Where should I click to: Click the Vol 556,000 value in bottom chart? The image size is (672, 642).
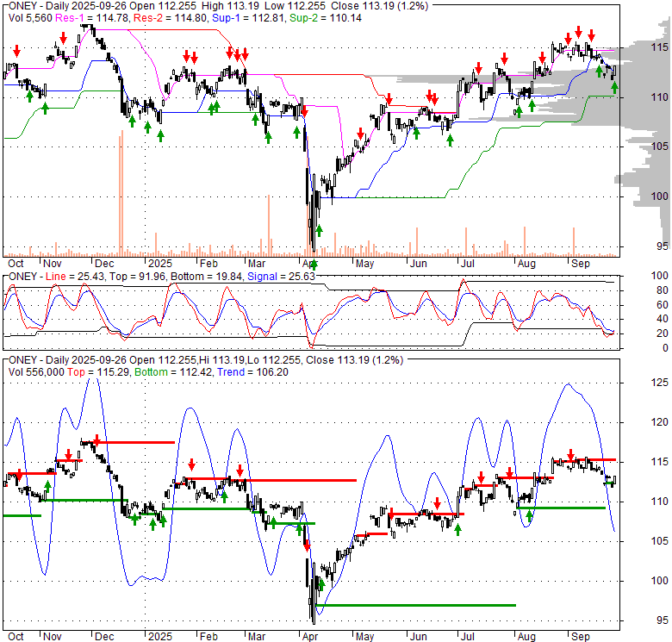(36, 372)
